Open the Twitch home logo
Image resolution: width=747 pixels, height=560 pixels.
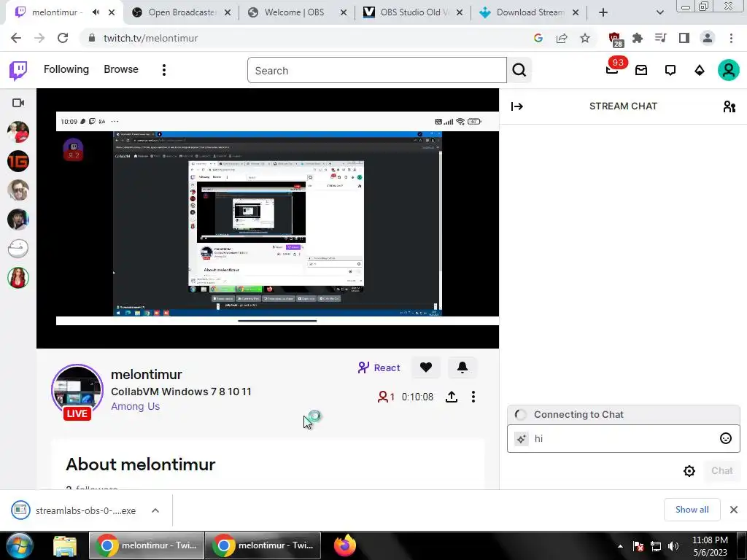point(18,71)
